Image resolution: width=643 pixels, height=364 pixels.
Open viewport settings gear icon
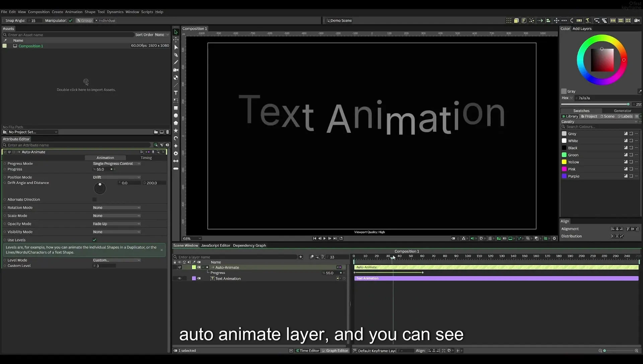pyautogui.click(x=554, y=238)
